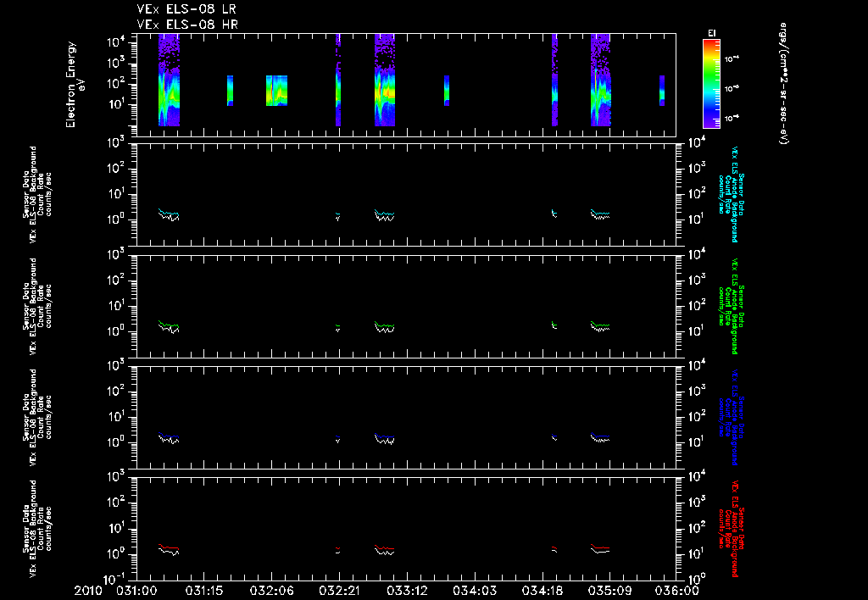The image size is (868, 600).
Task: Click the red trace segment above 035:09
Action: [x=600, y=547]
